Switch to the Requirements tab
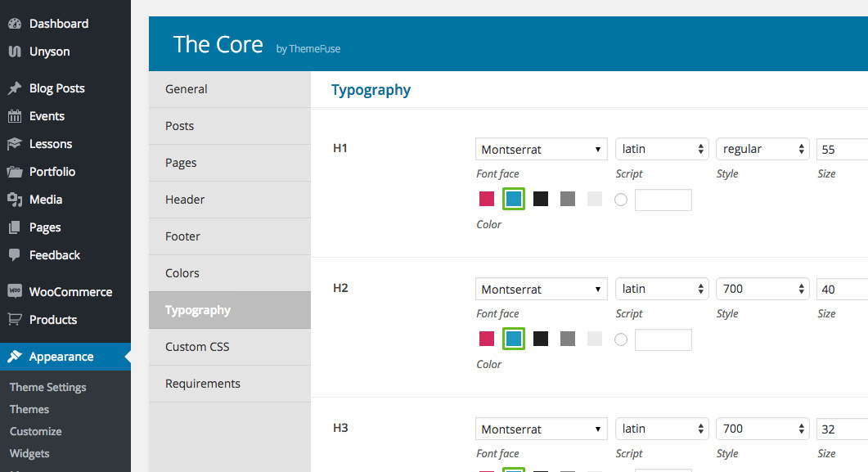Viewport: 868px width, 472px height. (x=230, y=384)
